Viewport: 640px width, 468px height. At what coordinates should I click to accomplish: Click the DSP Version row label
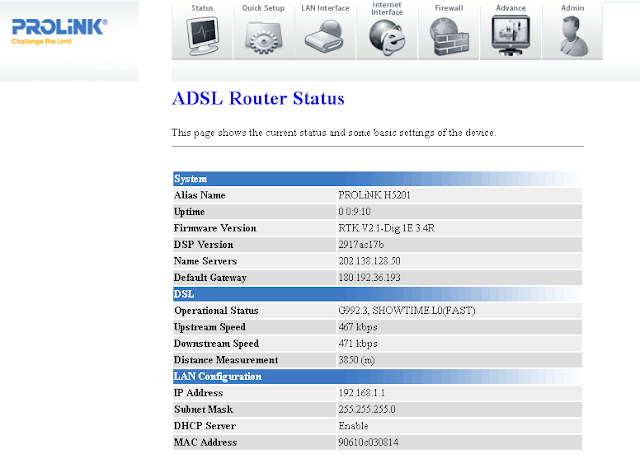[x=204, y=245]
